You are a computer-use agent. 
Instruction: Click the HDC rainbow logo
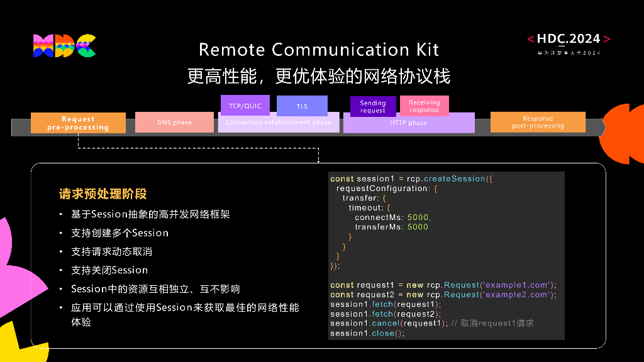coord(63,47)
